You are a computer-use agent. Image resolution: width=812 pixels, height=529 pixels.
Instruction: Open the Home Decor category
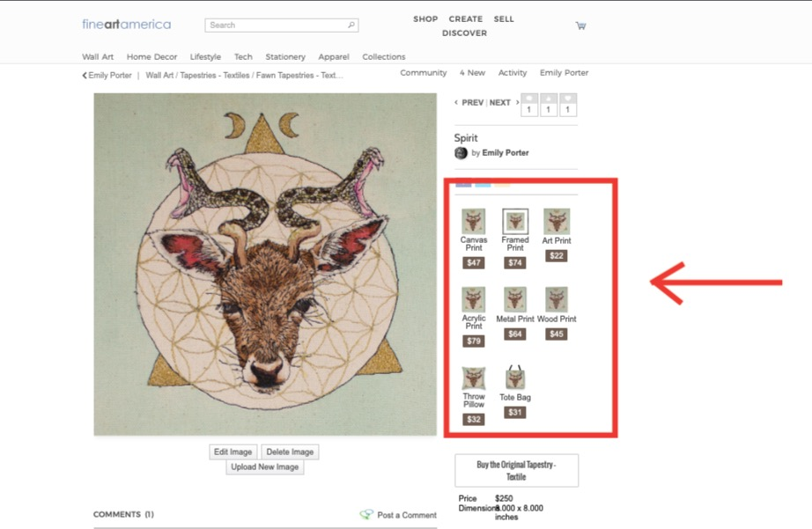point(151,57)
